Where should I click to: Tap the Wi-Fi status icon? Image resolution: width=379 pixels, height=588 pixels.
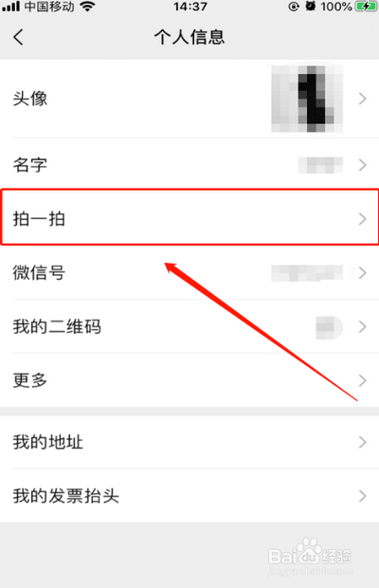[x=87, y=7]
